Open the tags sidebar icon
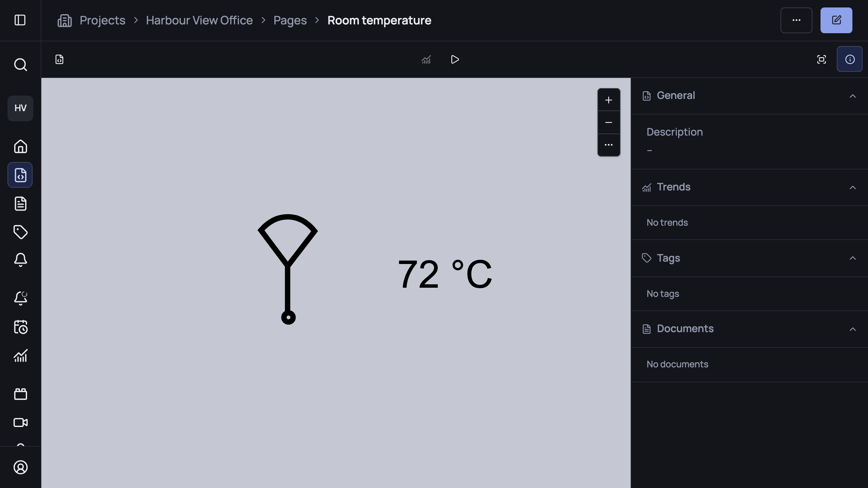The image size is (868, 488). [x=20, y=232]
